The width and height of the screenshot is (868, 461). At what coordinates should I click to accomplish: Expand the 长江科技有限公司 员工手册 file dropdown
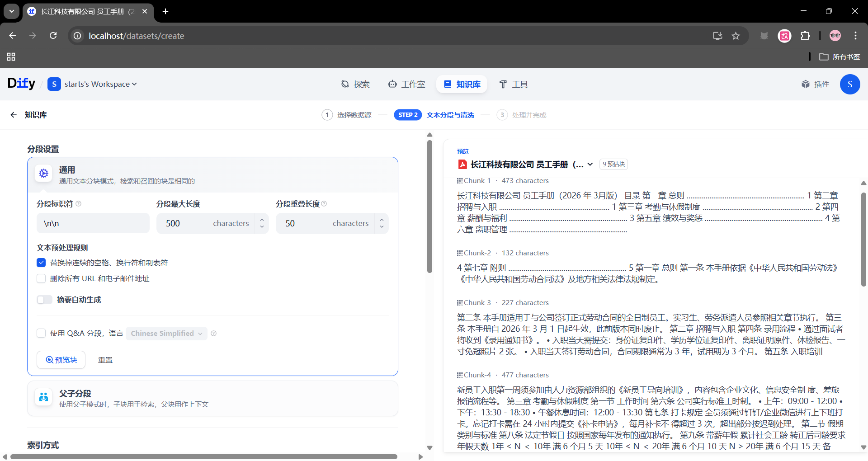pyautogui.click(x=590, y=165)
